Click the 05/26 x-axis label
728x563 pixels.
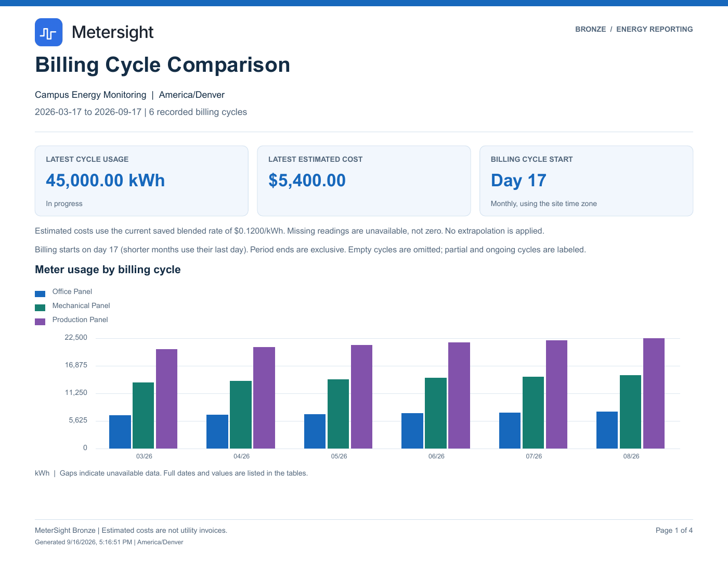click(339, 456)
